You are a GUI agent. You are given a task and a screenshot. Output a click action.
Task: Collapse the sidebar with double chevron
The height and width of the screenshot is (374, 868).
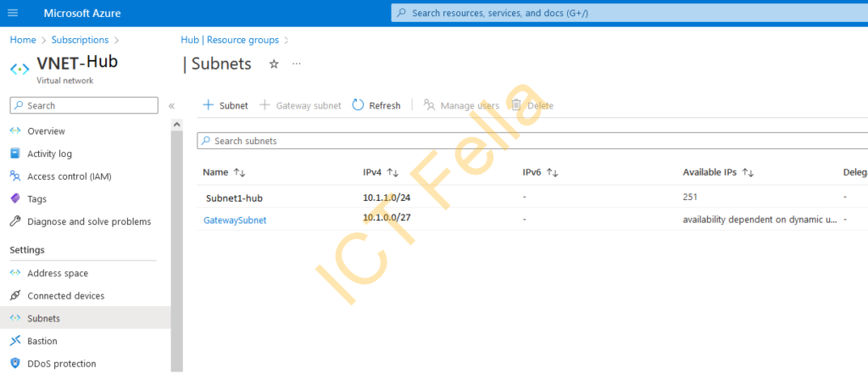[171, 105]
